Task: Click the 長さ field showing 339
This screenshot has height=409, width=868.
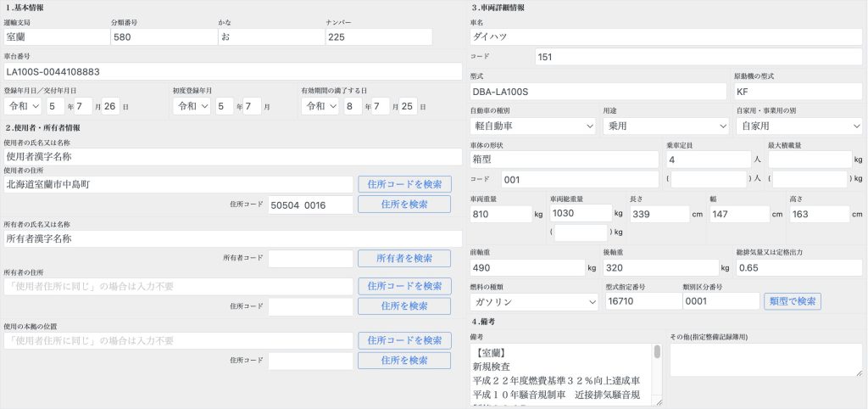Action: [x=659, y=214]
